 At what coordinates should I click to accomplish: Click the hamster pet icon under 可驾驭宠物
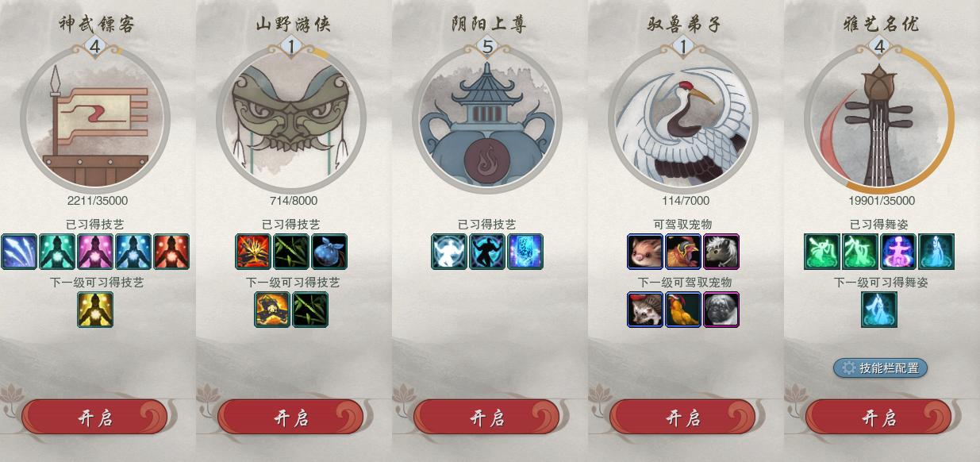(645, 252)
